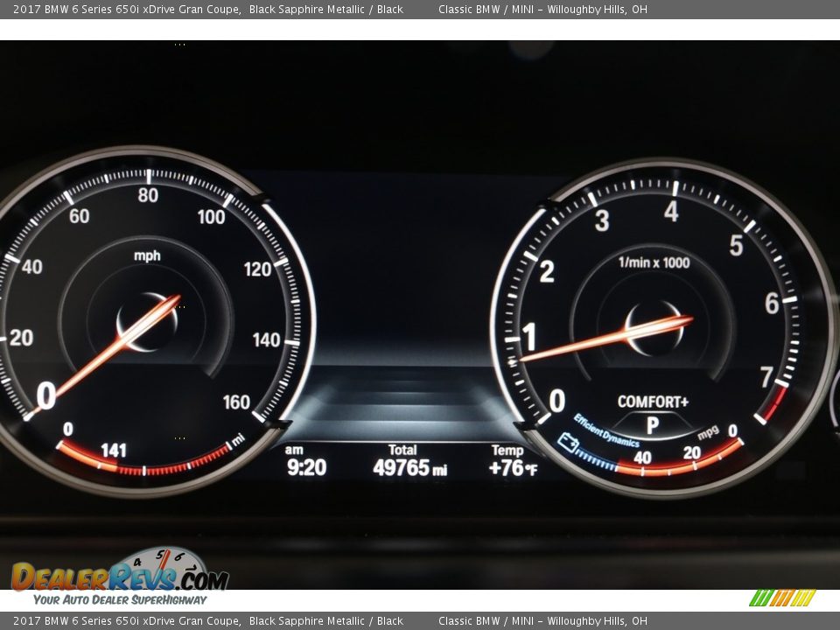Click the Total 49765 mi odometer reading
Viewport: 840px width, 630px height.
(409, 461)
